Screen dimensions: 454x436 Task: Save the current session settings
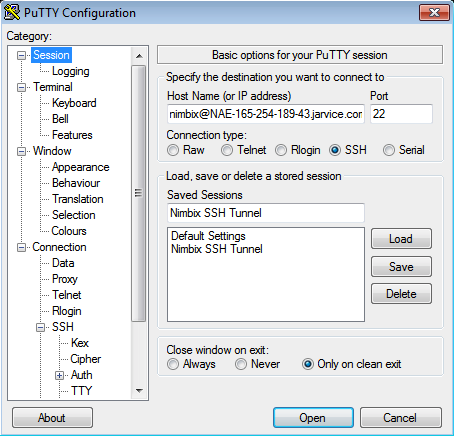click(x=401, y=266)
